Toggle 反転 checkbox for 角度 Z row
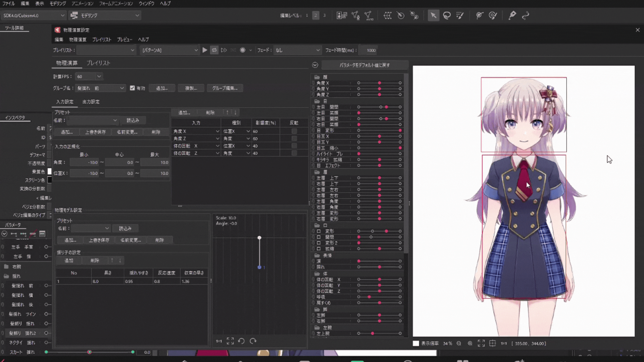 (x=294, y=138)
